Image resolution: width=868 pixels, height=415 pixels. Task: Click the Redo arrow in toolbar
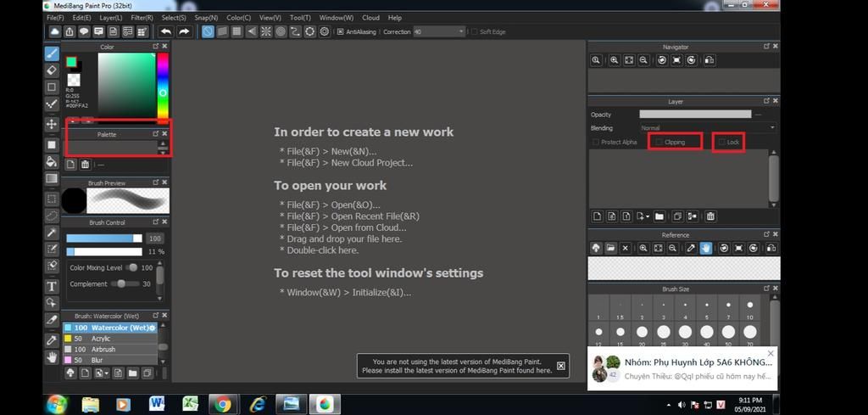[x=184, y=31]
